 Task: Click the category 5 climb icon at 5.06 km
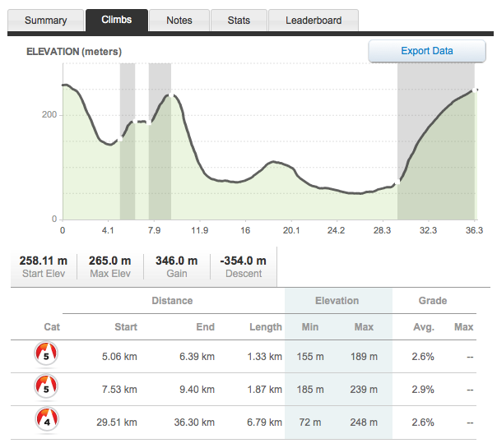coord(46,353)
